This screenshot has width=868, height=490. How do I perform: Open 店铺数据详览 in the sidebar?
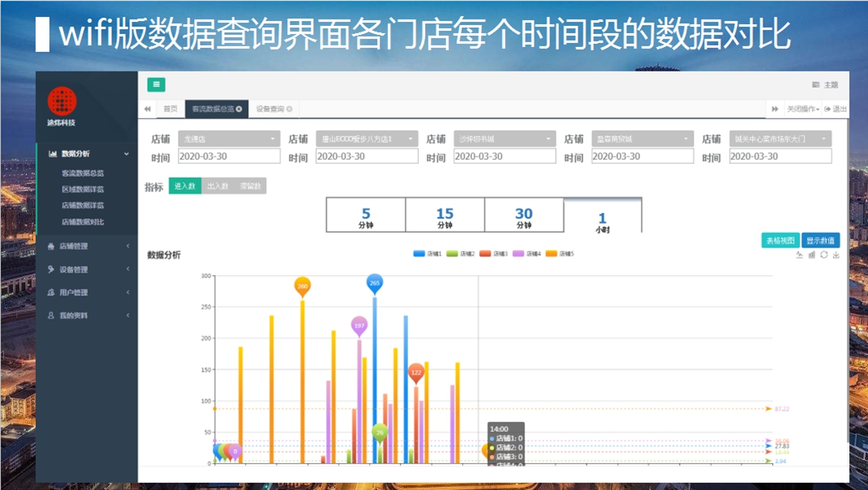point(83,205)
